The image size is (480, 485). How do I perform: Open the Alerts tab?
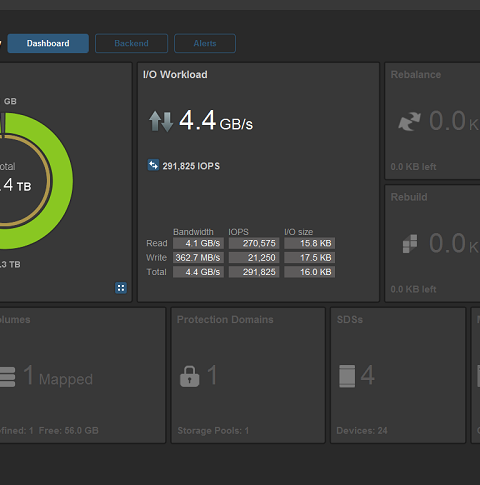tap(205, 43)
